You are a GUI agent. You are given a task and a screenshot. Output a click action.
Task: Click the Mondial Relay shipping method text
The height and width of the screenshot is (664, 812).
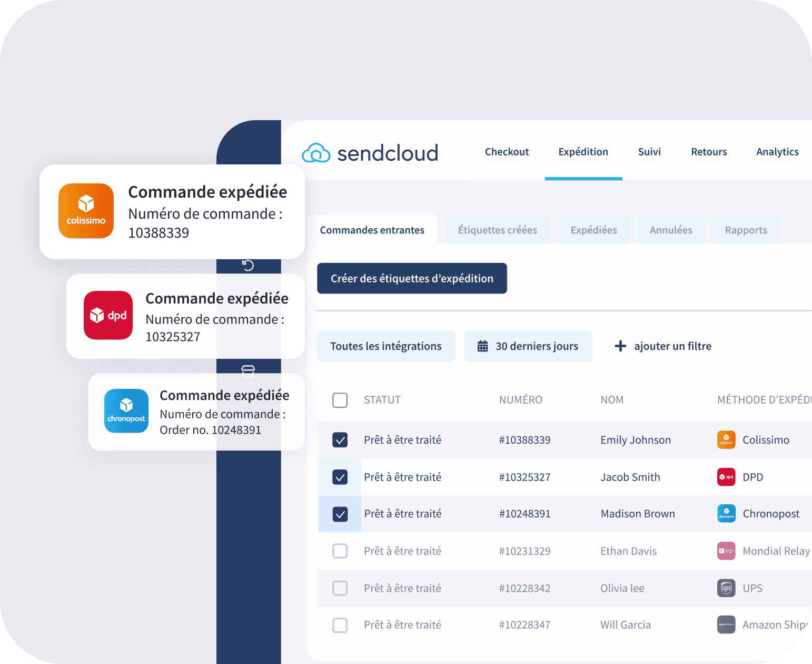tap(776, 551)
